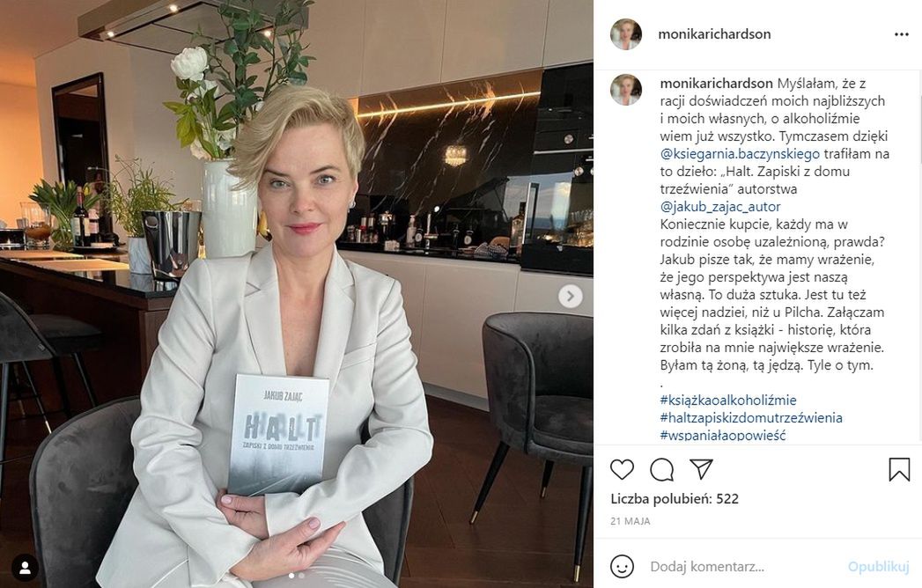Screen dimensions: 922x588
Task: Open monikarichardson avatar beside caption
Action: coord(625,90)
